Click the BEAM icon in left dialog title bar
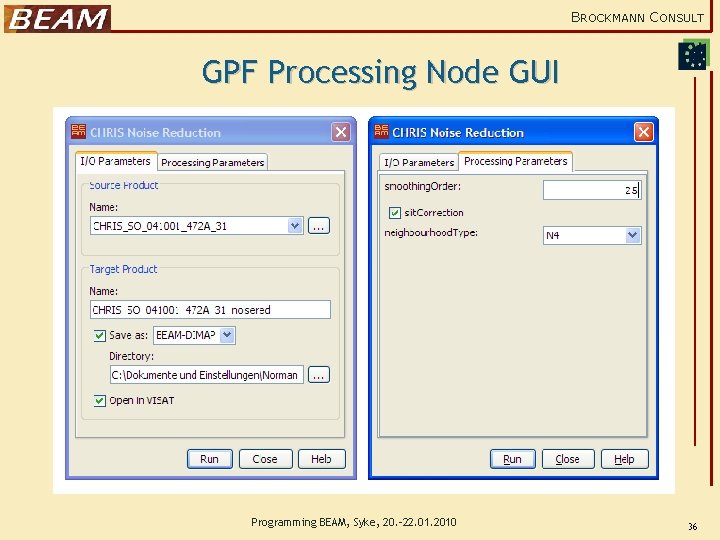 tap(79, 132)
